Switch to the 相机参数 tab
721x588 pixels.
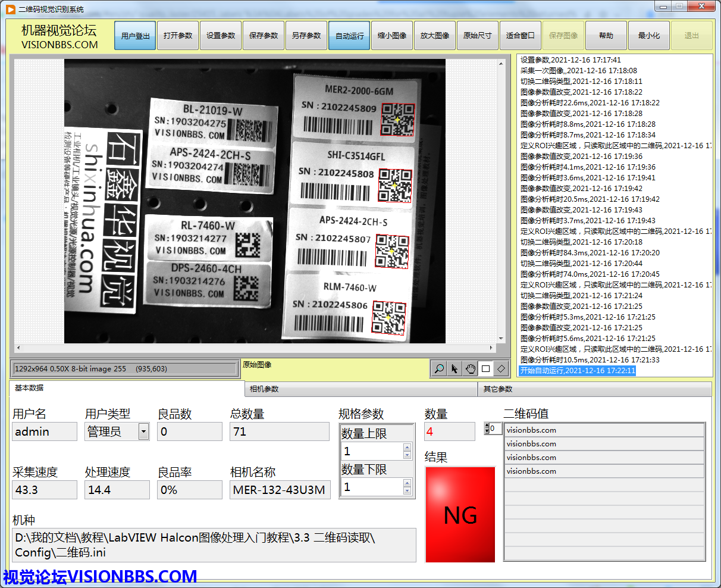[x=360, y=389]
